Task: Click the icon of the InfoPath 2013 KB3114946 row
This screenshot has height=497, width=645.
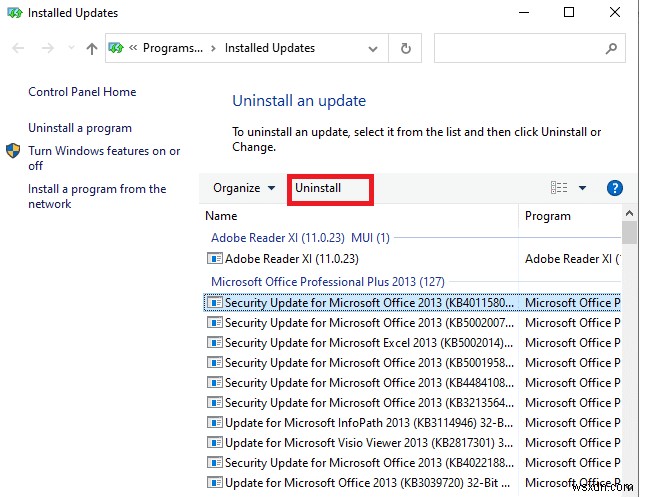Action: click(x=215, y=423)
